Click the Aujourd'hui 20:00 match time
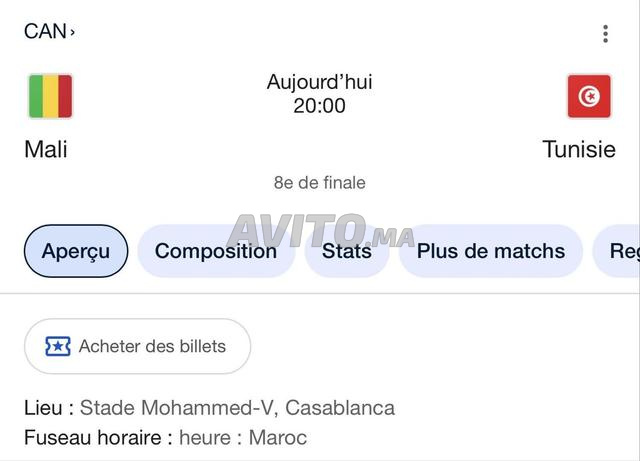 coord(319,94)
